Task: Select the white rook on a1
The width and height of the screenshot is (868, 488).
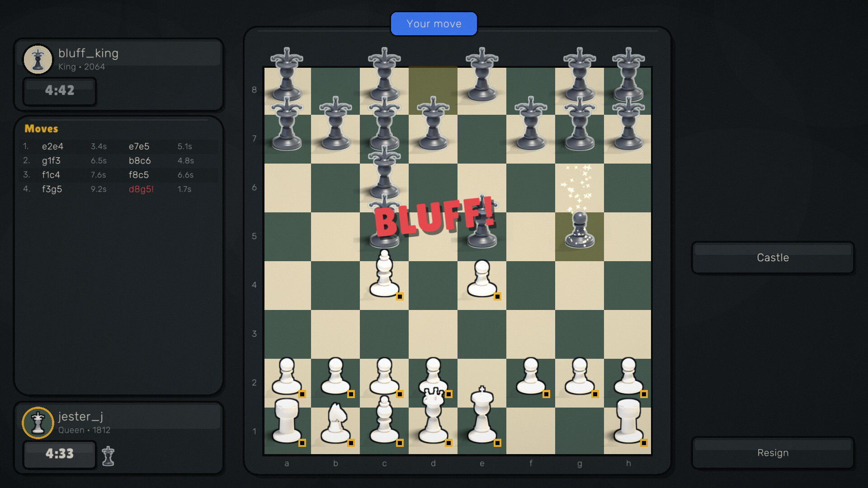Action: [x=287, y=420]
